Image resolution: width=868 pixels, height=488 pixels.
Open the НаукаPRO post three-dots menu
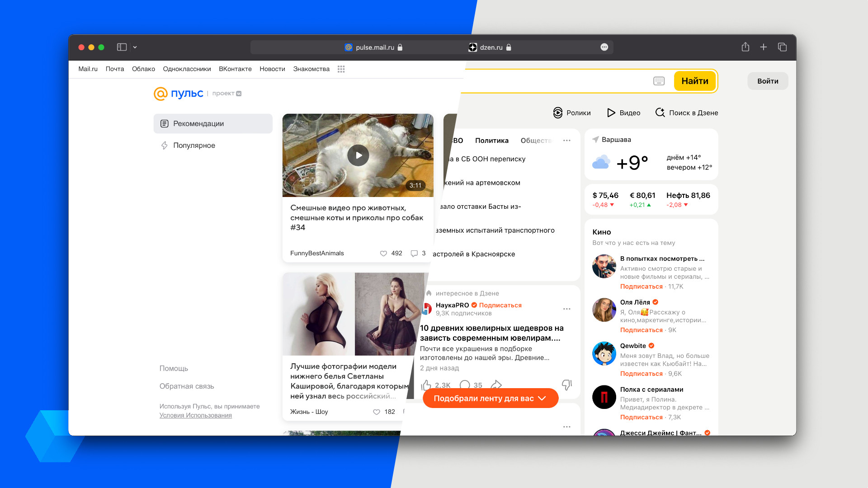point(567,309)
